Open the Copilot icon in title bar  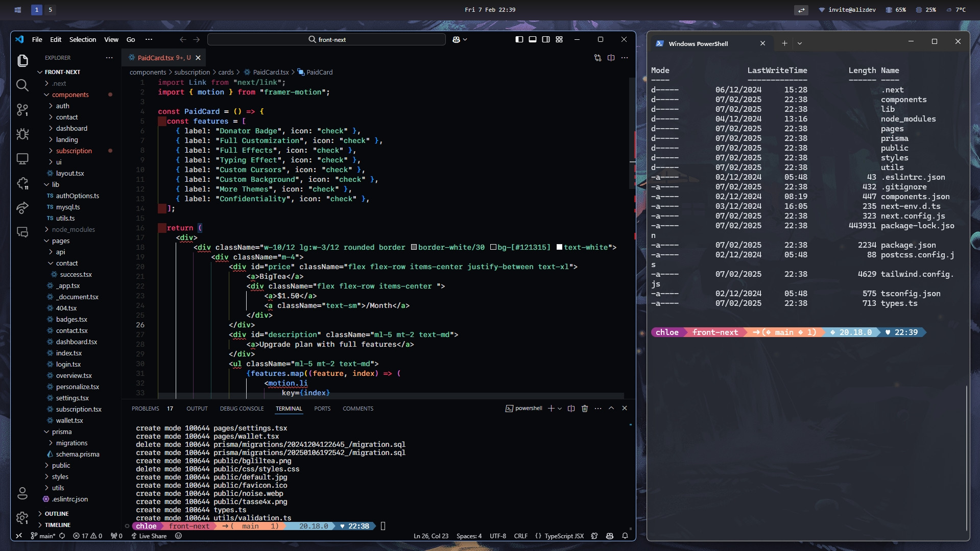[457, 39]
